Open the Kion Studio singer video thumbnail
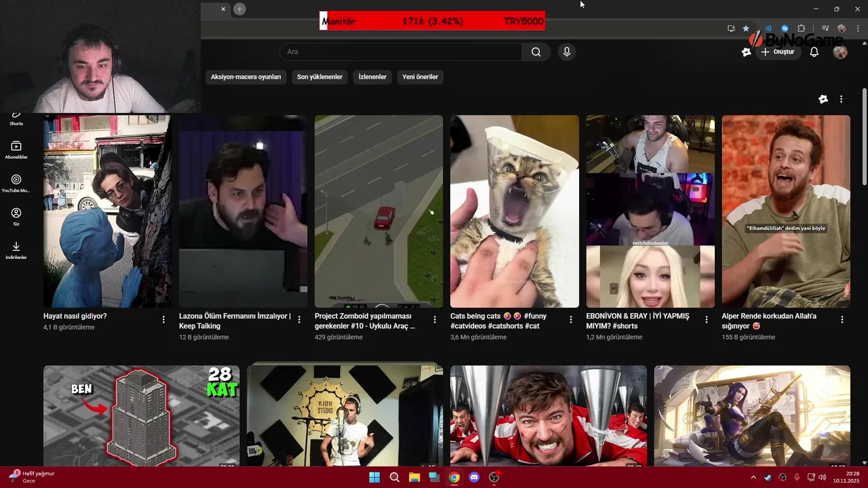Screen dimensions: 868x488 [x=344, y=416]
